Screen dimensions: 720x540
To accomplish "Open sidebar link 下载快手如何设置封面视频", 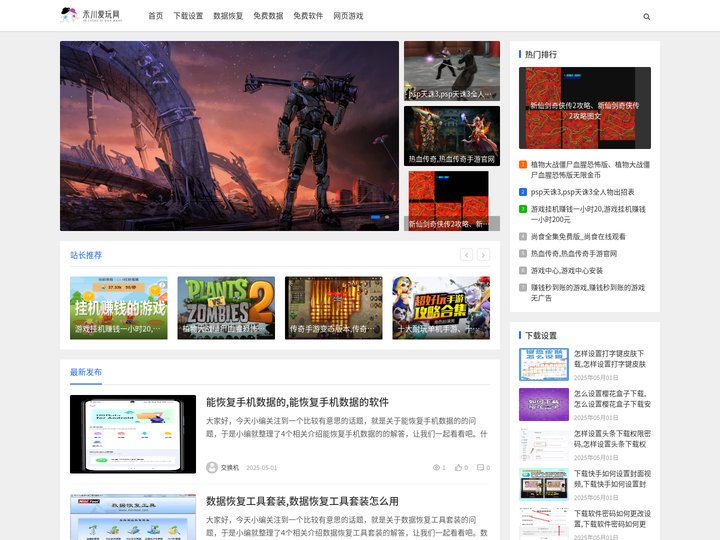I will (612, 478).
